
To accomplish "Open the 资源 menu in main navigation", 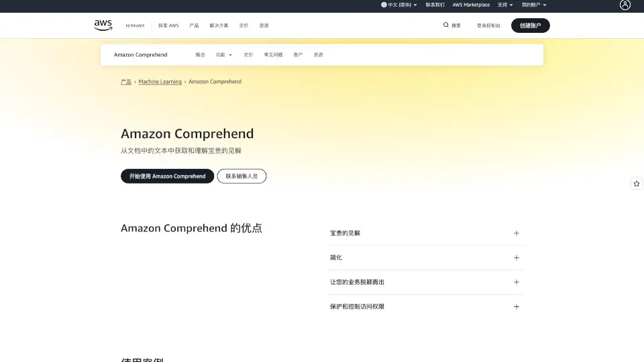I will coord(264,25).
